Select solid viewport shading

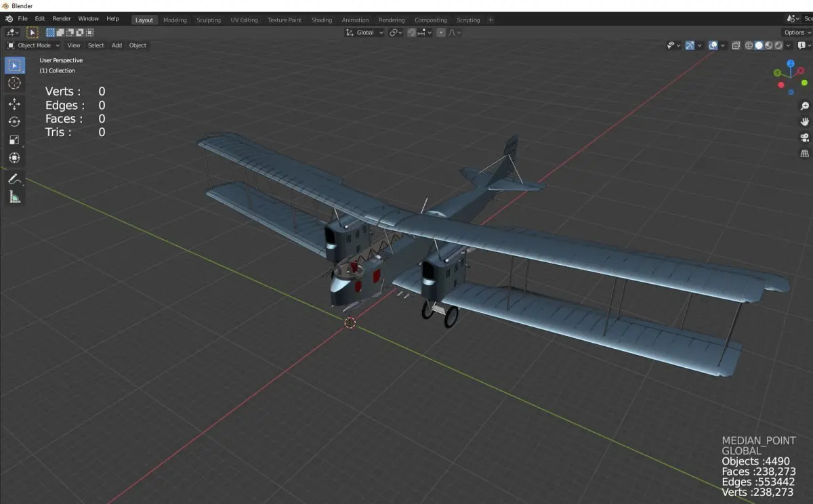click(x=759, y=45)
